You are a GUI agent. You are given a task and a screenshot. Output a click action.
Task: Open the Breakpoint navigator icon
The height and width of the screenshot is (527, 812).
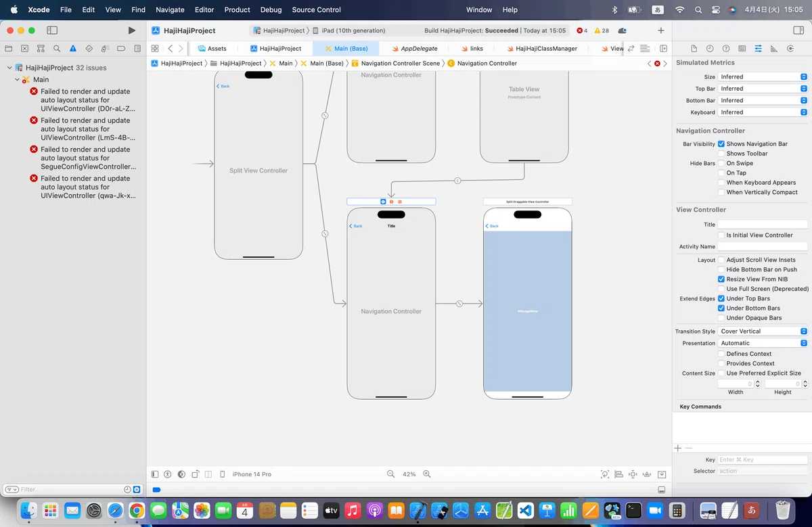coord(121,49)
